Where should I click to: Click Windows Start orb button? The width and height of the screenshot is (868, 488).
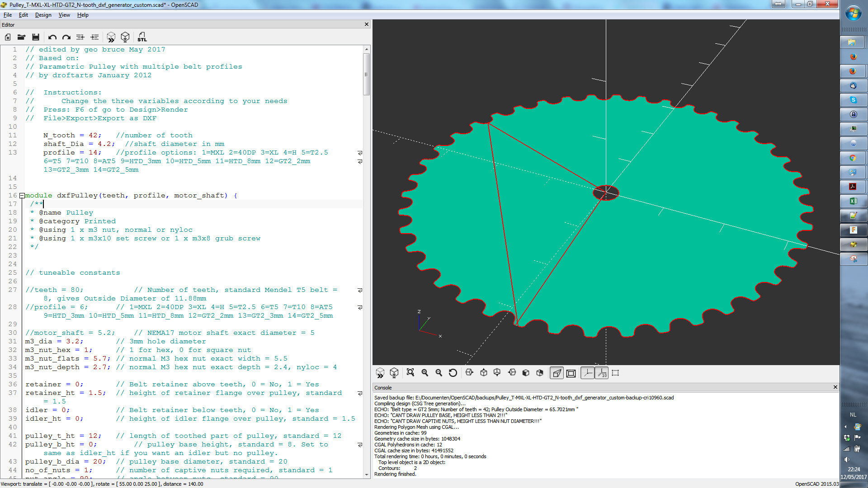(853, 14)
